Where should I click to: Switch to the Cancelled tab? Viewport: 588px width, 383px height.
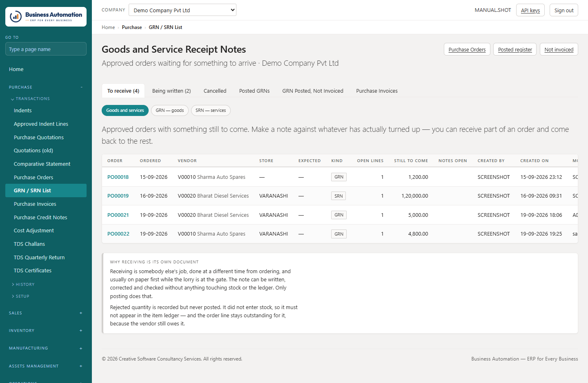215,91
